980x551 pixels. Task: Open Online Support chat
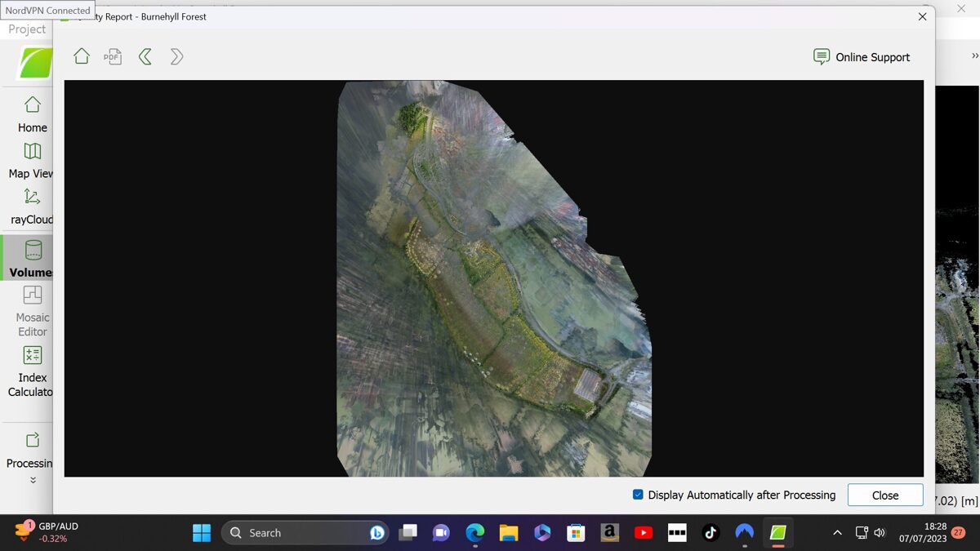pyautogui.click(x=862, y=57)
